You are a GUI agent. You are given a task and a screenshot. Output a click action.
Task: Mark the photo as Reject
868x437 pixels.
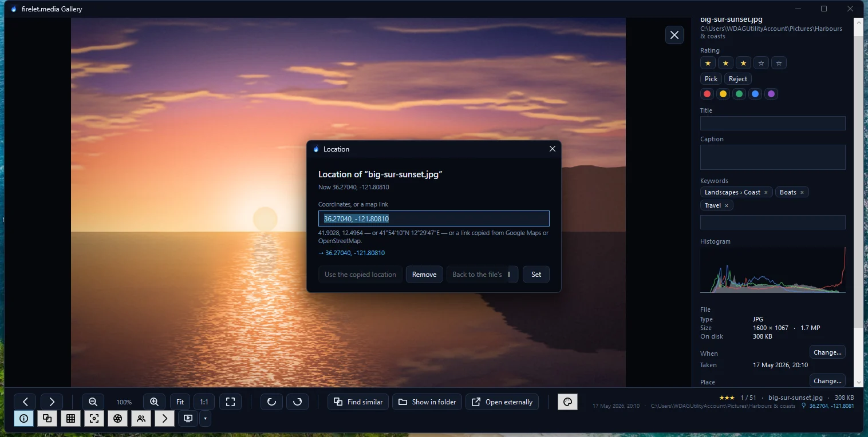(x=738, y=79)
